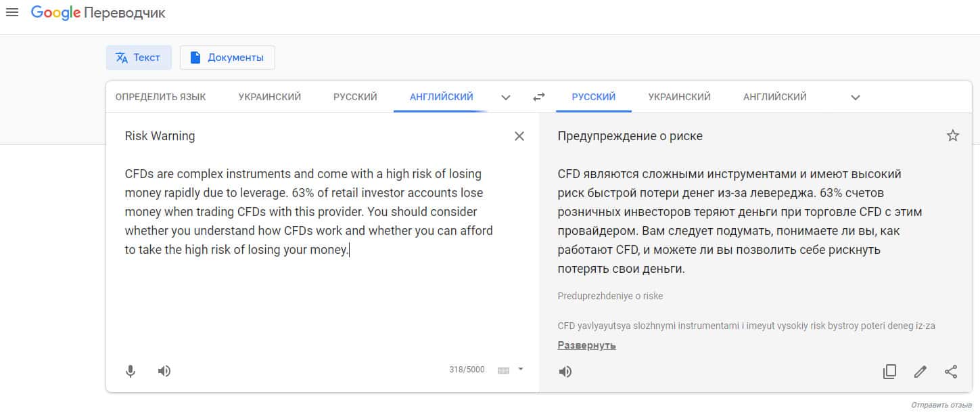Expand target language list chevron
The height and width of the screenshot is (415, 980).
855,97
